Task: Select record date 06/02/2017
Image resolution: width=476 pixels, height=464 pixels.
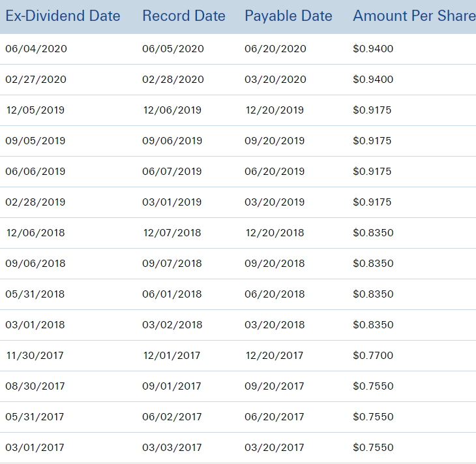Action: pos(172,417)
